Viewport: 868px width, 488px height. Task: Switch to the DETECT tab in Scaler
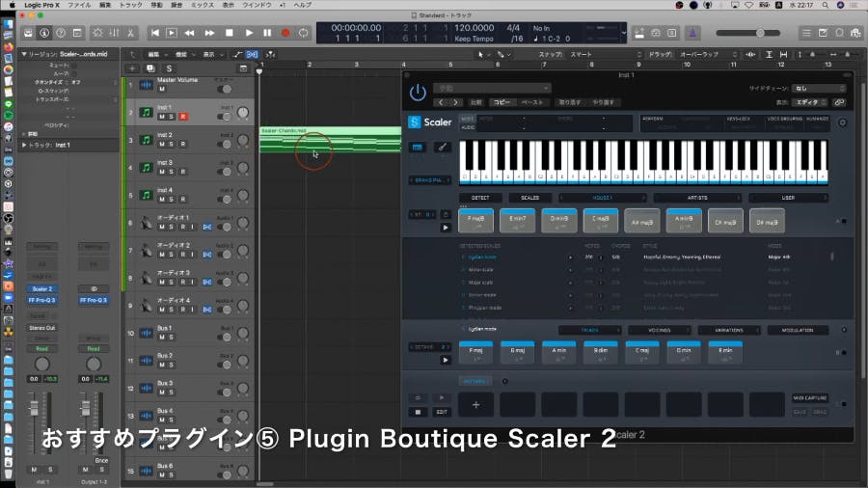pos(480,198)
